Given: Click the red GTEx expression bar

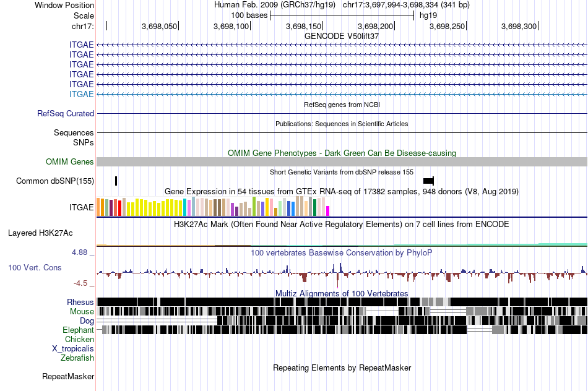Looking at the screenshot, I should pyautogui.click(x=120, y=208).
